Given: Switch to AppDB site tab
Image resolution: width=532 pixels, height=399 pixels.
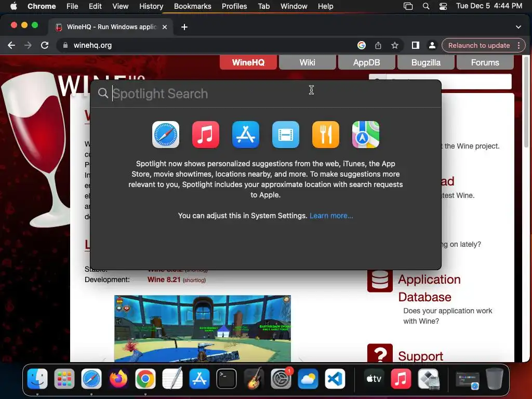Looking at the screenshot, I should [x=366, y=62].
